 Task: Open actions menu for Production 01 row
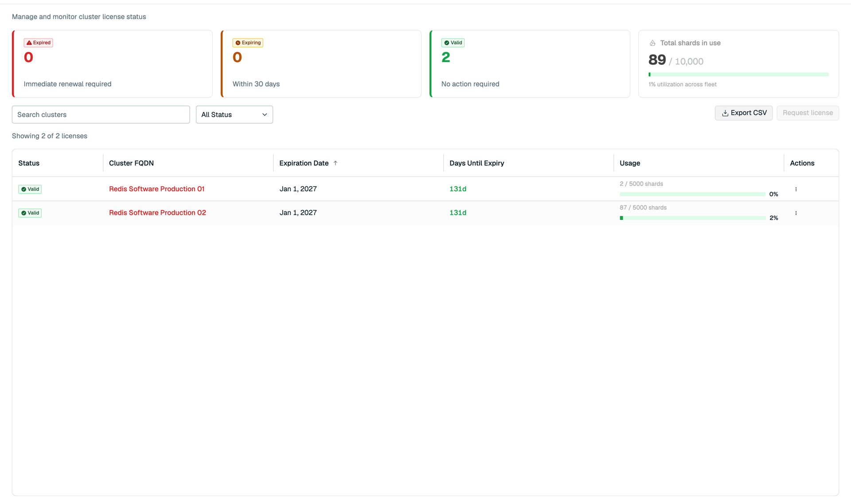click(x=796, y=189)
